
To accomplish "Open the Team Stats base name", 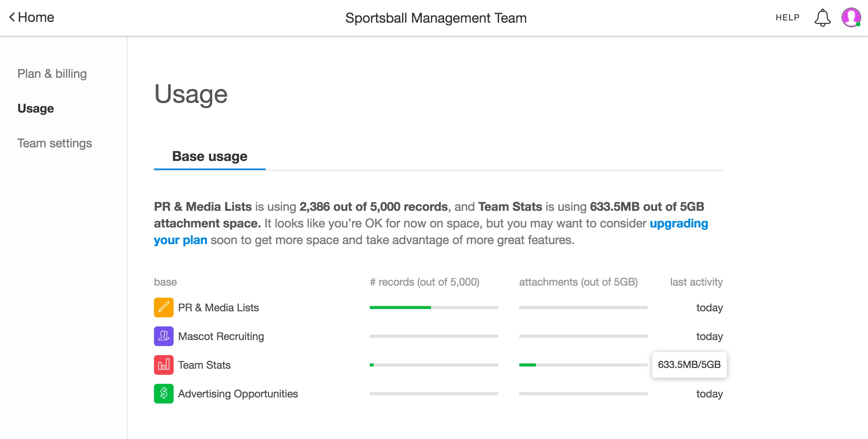I will (x=204, y=365).
